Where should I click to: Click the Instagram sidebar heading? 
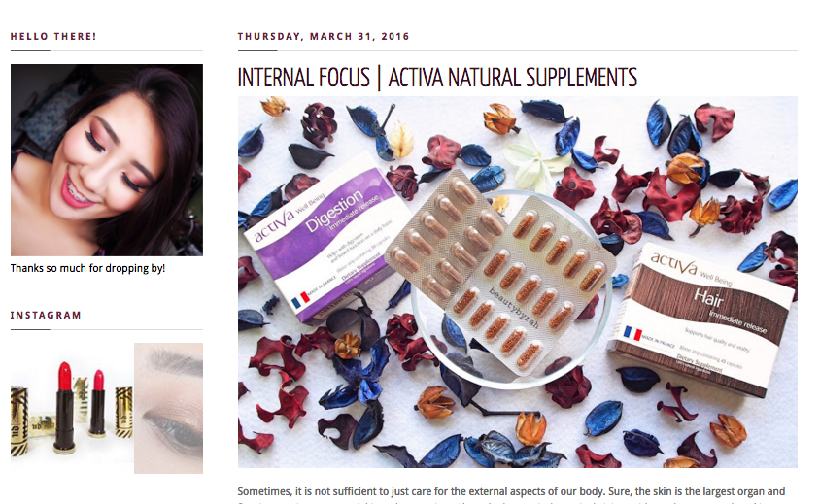point(46,316)
